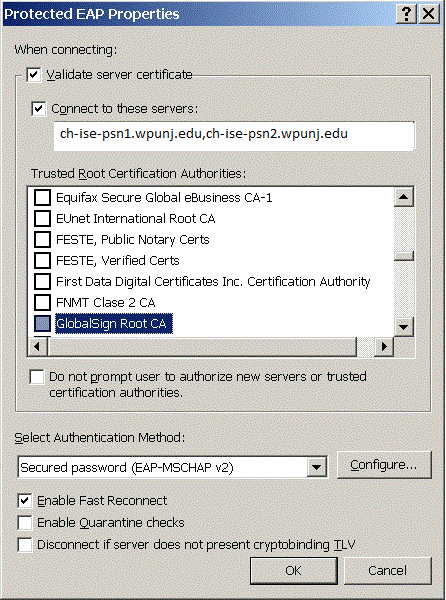446x600 pixels.
Task: Click the question mark help icon
Action: coord(406,15)
